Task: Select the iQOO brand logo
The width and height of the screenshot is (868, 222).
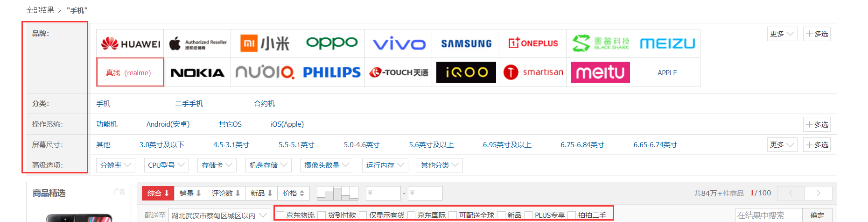Action: click(466, 72)
